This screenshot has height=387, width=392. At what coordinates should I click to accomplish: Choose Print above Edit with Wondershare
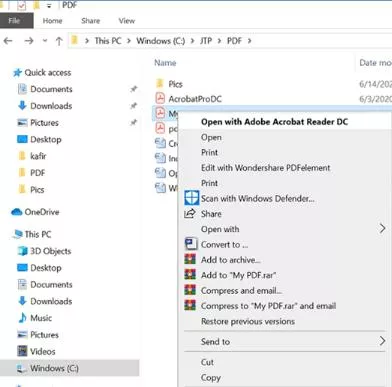(x=209, y=152)
